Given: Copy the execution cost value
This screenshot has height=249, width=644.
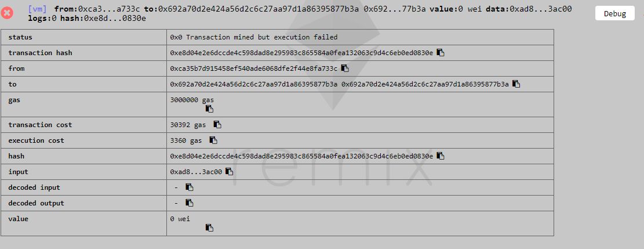Looking at the screenshot, I should [x=213, y=140].
